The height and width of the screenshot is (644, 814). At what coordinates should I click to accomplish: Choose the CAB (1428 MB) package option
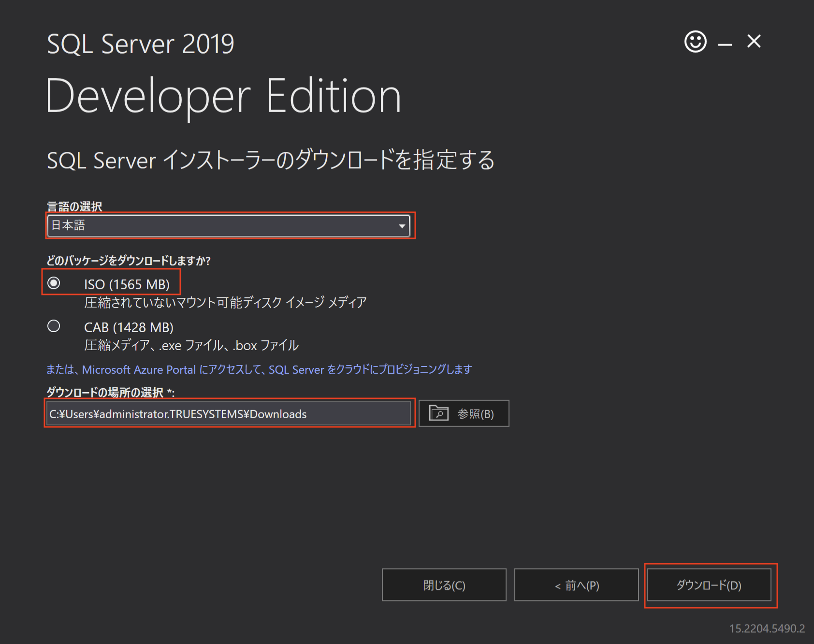[54, 326]
